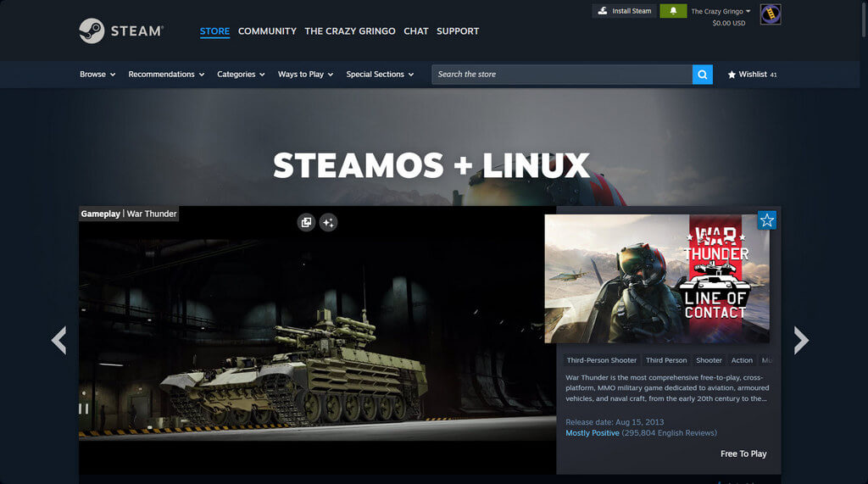Expand The Crazy Gringo account menu
Viewport: 868px width, 484px height.
point(721,12)
